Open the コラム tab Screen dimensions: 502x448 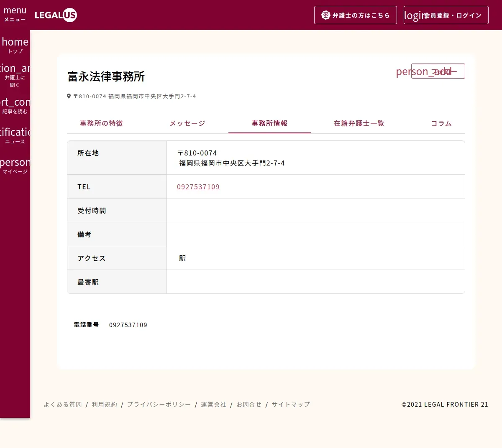coord(441,123)
